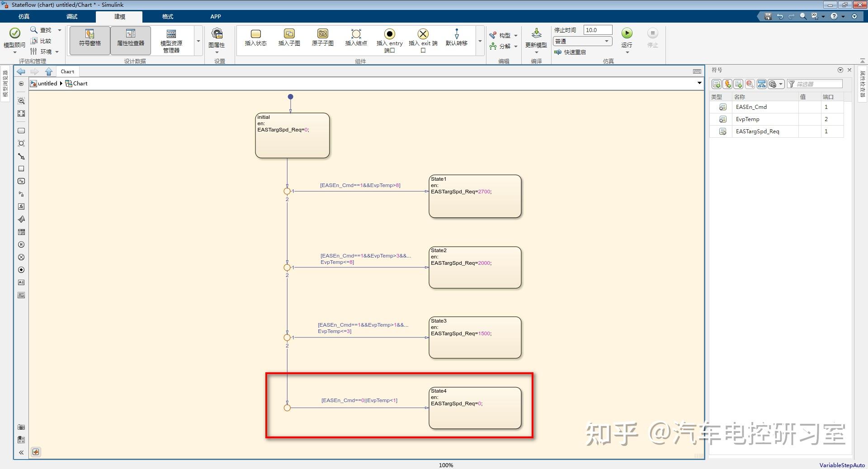Viewport: 868px width, 469px height.
Task: Select the EvpTemp symbol row
Action: [748, 119]
